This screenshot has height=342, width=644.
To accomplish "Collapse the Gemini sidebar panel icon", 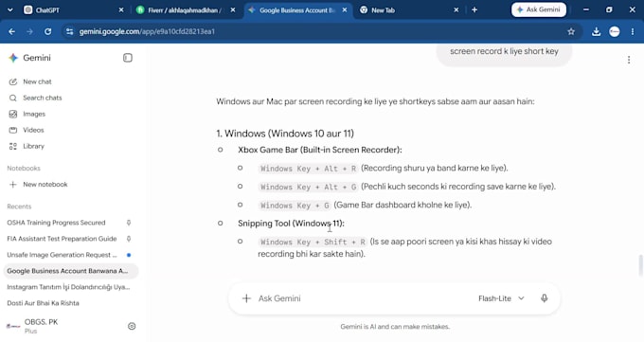I will pyautogui.click(x=128, y=58).
